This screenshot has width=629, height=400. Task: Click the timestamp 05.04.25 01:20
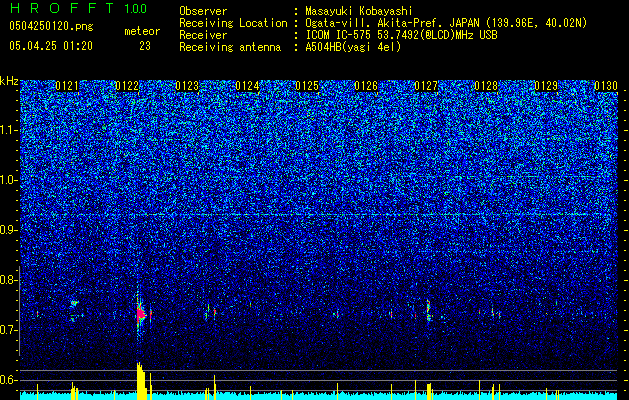[51, 46]
